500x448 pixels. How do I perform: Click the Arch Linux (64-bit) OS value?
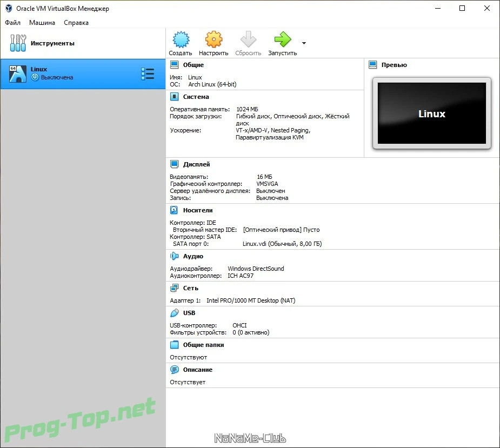(212, 84)
